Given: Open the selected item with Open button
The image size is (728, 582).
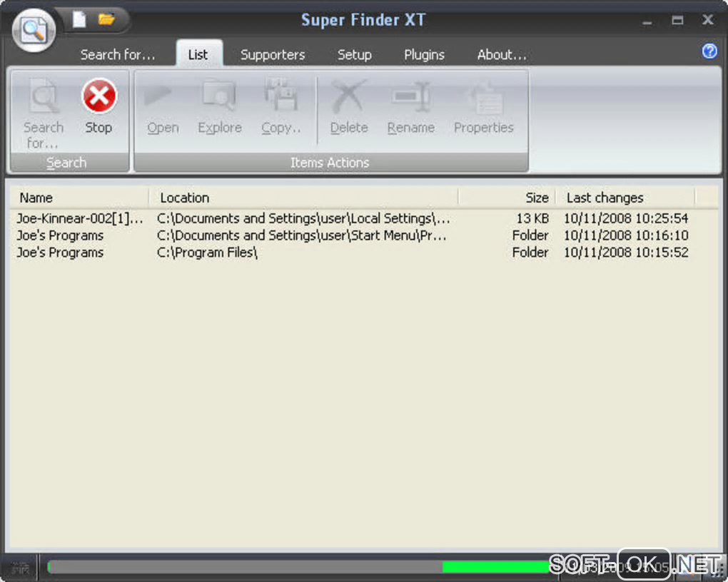Looking at the screenshot, I should [x=163, y=108].
